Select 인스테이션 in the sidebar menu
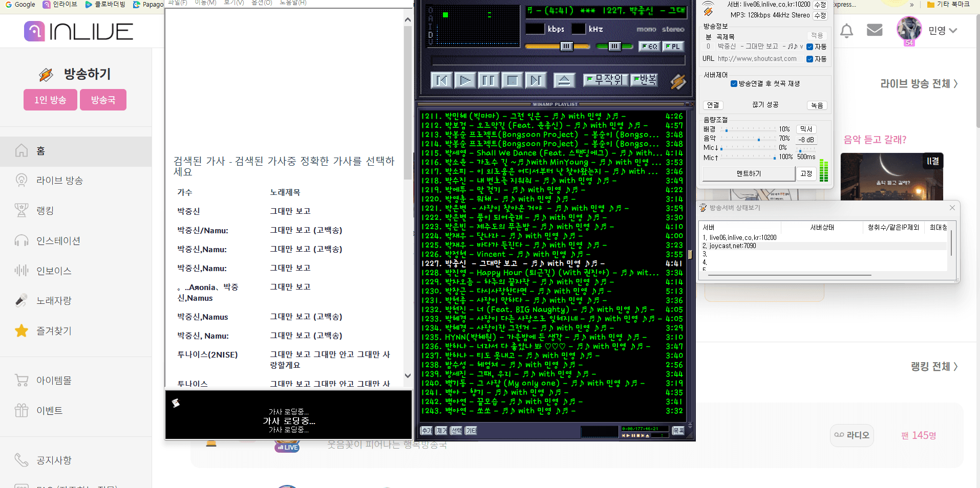The height and width of the screenshot is (488, 980). 58,241
